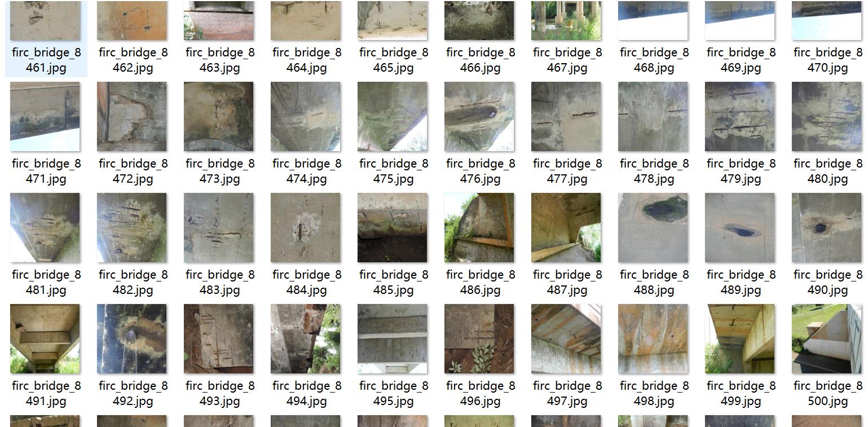Select the firc_bridge_8484.jpg image
This screenshot has width=868, height=427.
306,228
